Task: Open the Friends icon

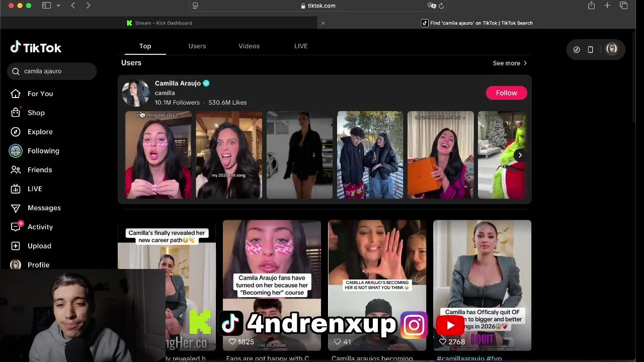Action: click(x=16, y=170)
